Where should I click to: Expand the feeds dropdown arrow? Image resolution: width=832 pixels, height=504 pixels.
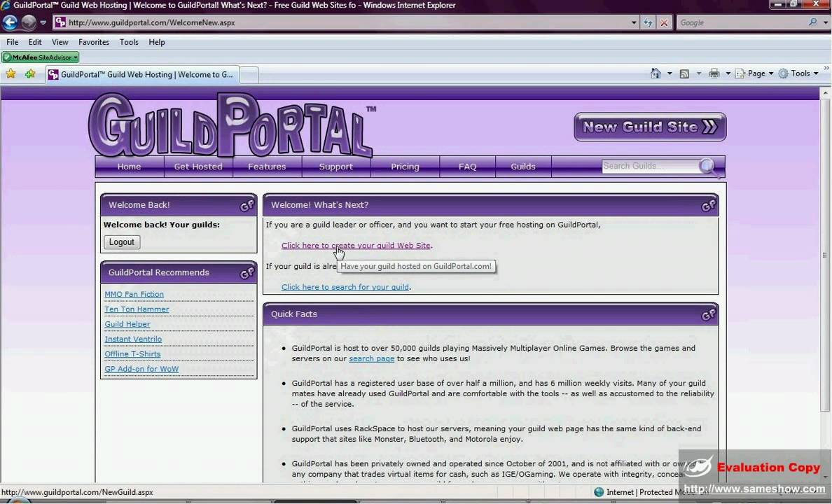698,73
